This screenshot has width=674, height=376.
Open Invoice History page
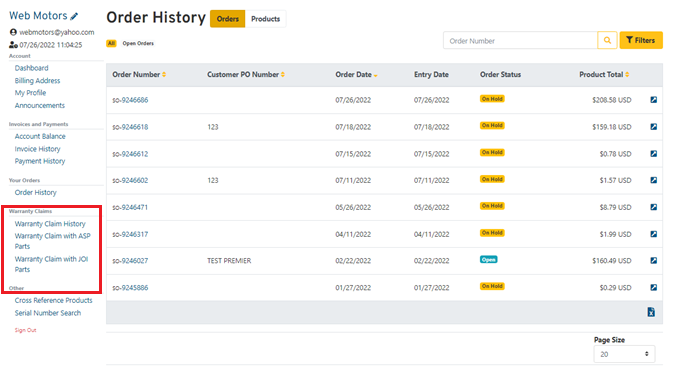[x=37, y=149]
